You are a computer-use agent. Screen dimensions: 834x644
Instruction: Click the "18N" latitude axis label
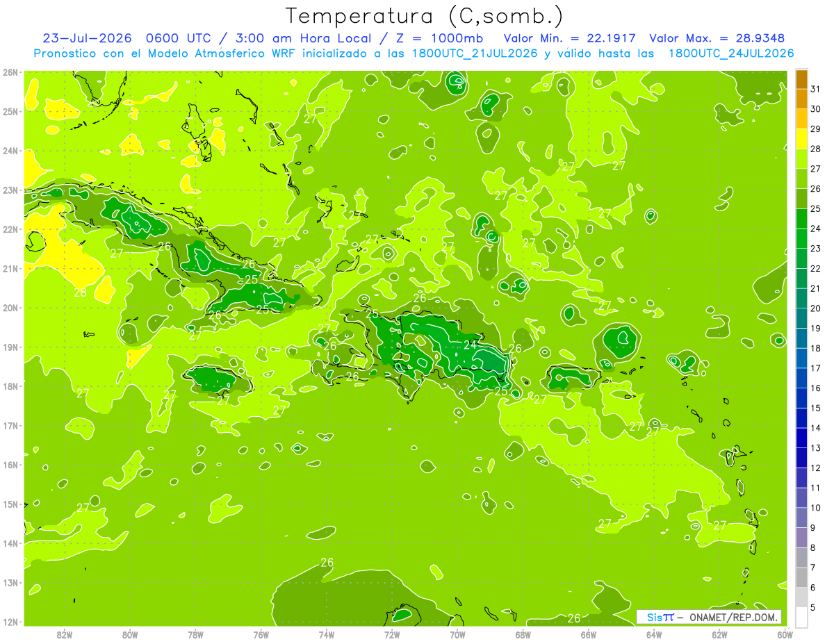tap(10, 386)
